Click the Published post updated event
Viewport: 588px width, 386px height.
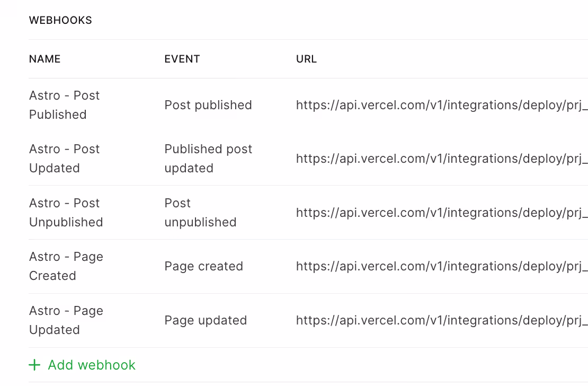coord(208,159)
